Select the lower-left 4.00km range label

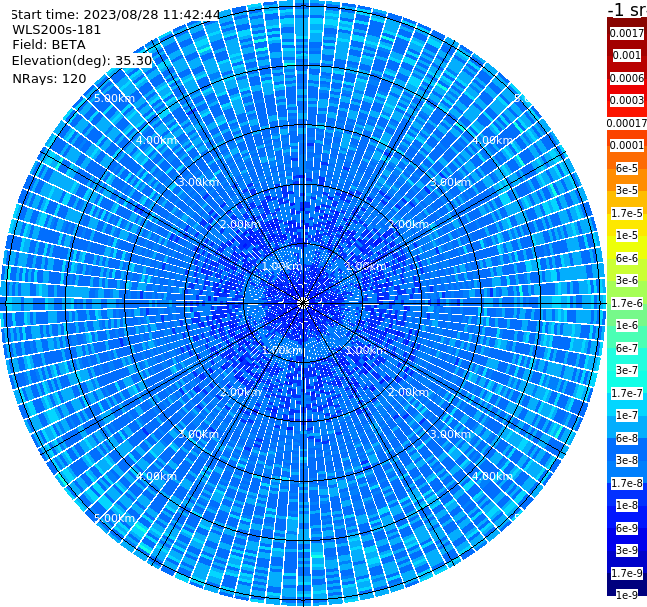pos(156,476)
